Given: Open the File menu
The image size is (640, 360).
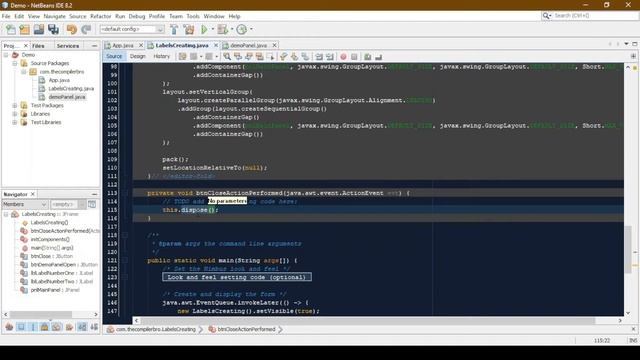Looking at the screenshot, I should pos(6,16).
